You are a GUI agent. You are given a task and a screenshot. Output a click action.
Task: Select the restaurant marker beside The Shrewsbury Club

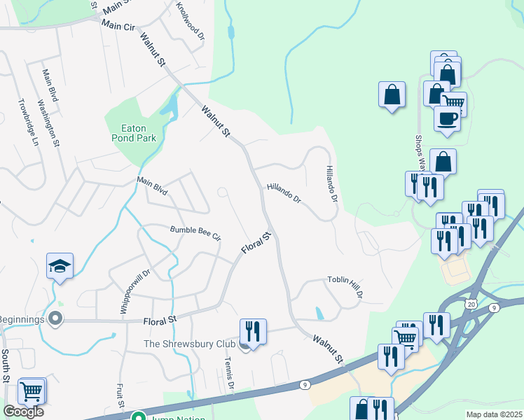(x=253, y=333)
